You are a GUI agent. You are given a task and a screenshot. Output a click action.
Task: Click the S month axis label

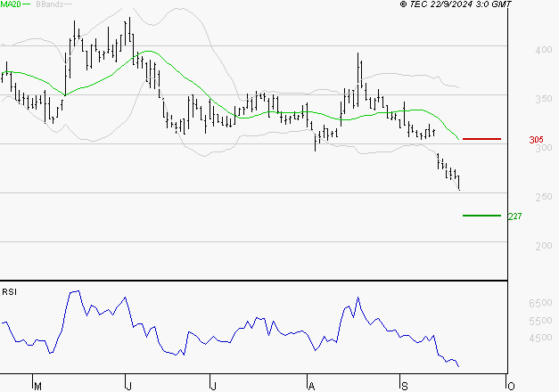404,387
